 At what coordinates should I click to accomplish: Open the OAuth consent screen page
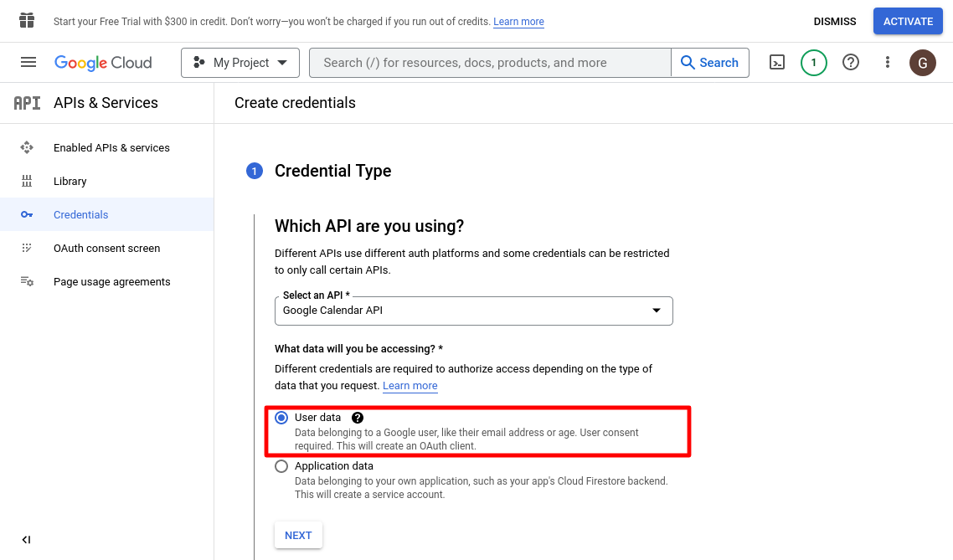tap(106, 249)
